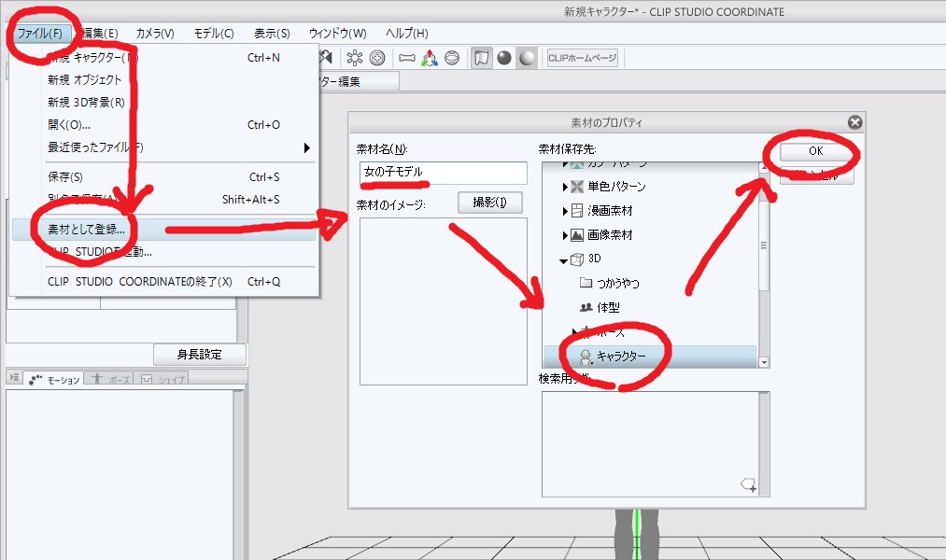The height and width of the screenshot is (560, 946).
Task: Select the dark sphere shading icon
Action: 504,58
